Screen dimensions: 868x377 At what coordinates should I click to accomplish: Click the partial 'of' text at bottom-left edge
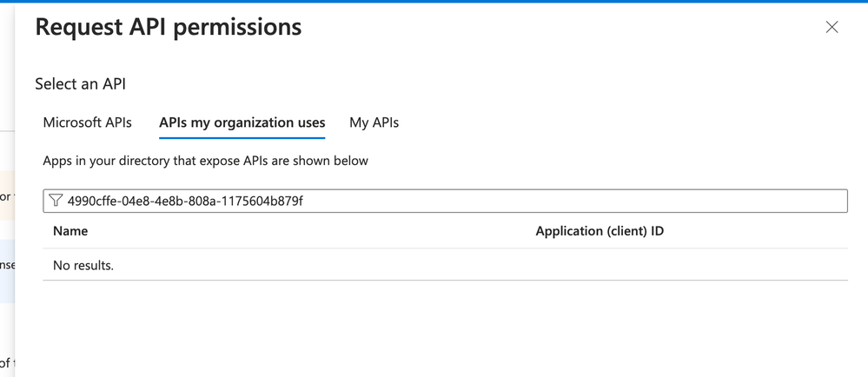click(x=5, y=362)
